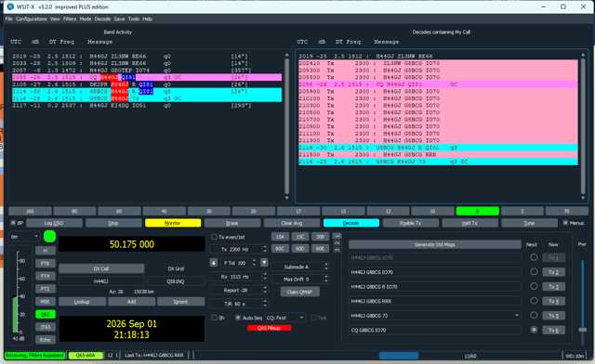Click the green Q65 mode button
This screenshot has height=364, width=595.
[46, 315]
